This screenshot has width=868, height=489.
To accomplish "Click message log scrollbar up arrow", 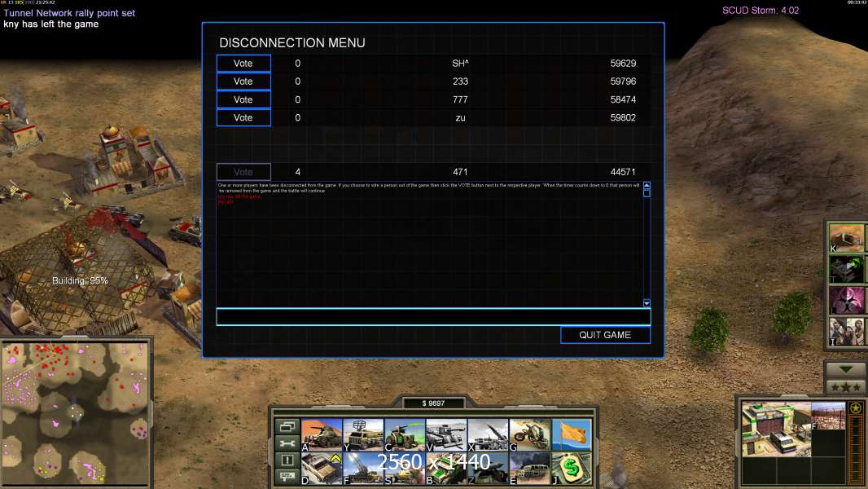I will click(647, 186).
